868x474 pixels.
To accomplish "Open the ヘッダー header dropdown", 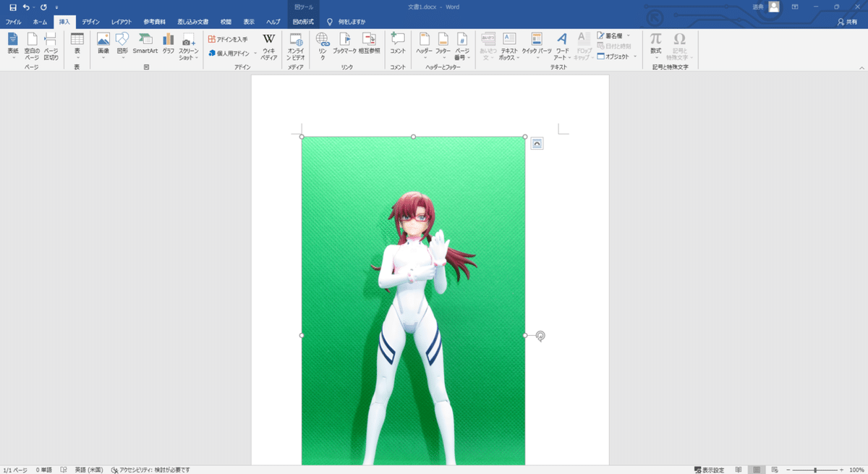I will pyautogui.click(x=424, y=46).
